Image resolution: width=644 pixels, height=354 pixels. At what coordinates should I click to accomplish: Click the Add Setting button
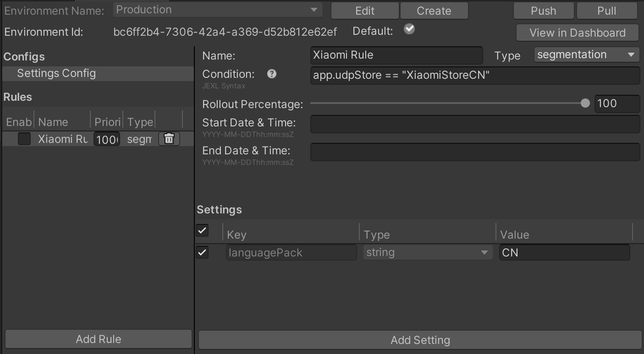point(420,340)
